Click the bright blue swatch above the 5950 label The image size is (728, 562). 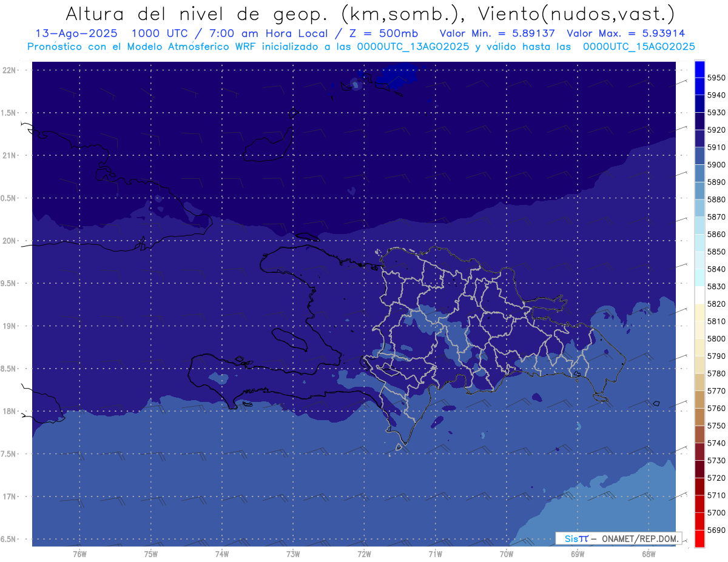click(x=699, y=69)
